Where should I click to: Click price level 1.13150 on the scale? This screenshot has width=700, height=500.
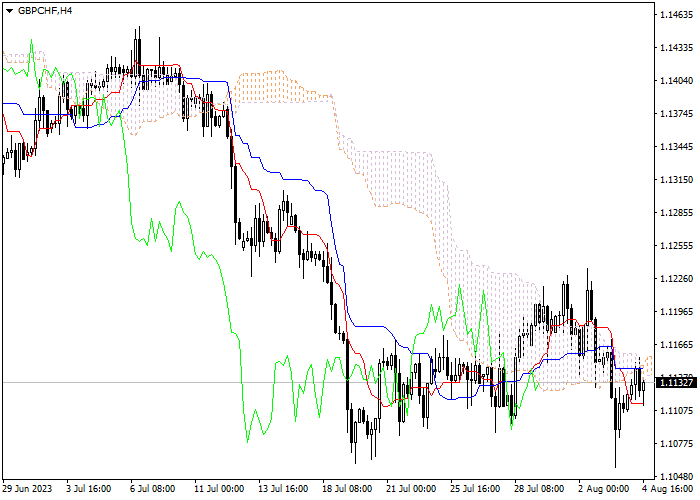point(676,180)
